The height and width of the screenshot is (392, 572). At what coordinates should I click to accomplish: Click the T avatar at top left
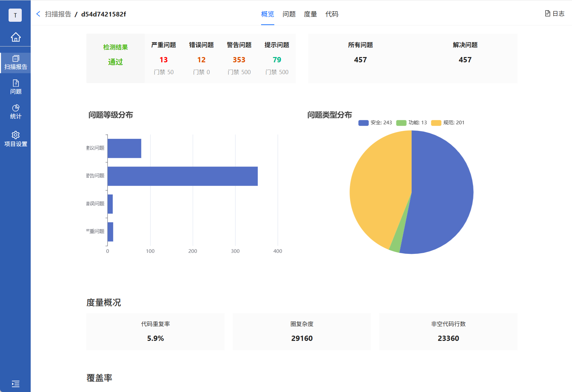pos(15,15)
